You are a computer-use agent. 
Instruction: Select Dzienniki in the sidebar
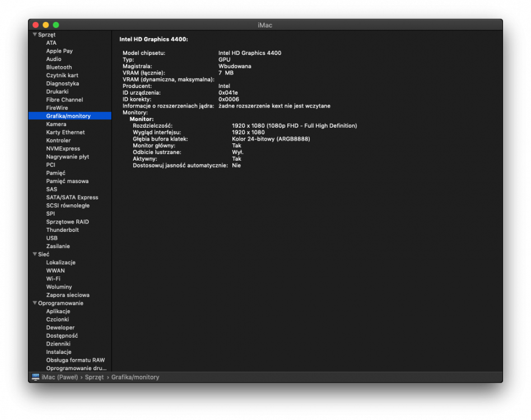point(58,343)
